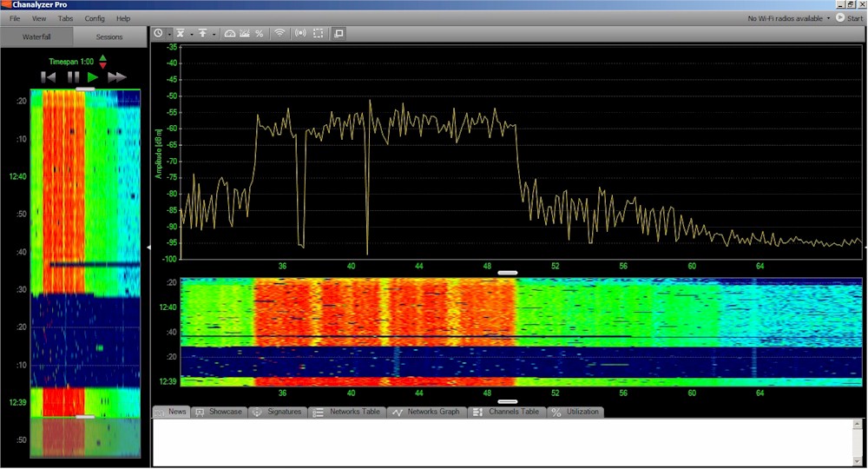The height and width of the screenshot is (469, 868).
Task: Click the skip to beginning playback button
Action: (48, 77)
